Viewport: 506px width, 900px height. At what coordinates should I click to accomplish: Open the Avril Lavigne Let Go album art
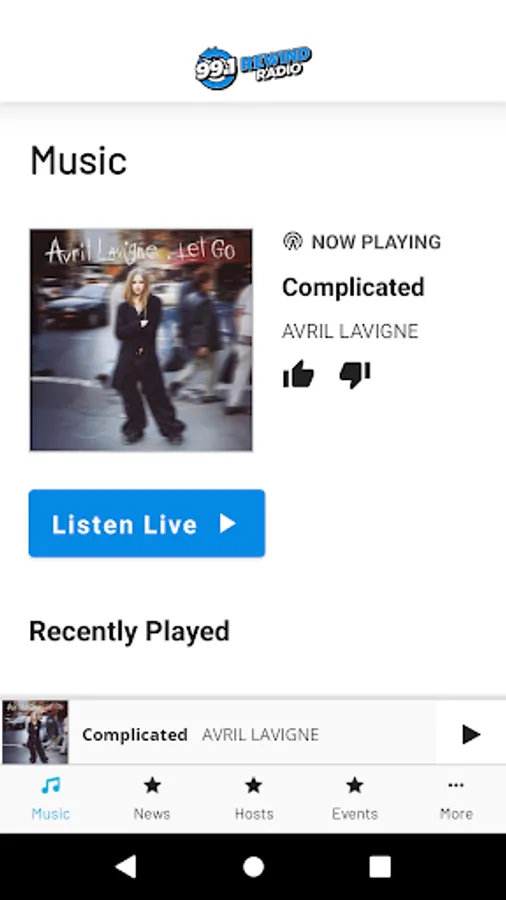click(141, 340)
